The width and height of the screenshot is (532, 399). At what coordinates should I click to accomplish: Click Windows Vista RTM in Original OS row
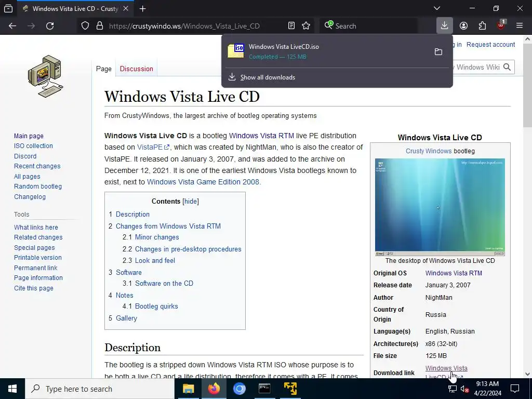click(454, 273)
